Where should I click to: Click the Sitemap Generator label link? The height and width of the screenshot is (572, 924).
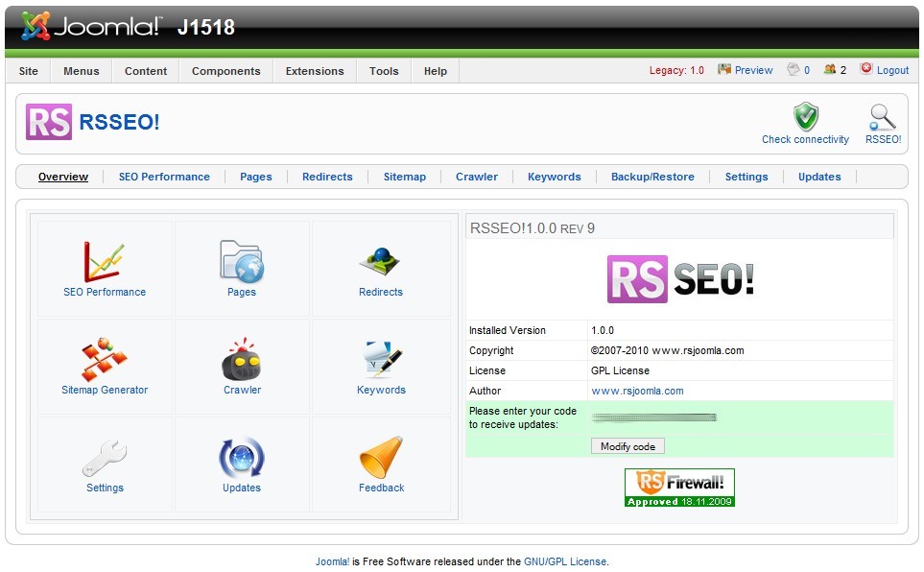105,390
